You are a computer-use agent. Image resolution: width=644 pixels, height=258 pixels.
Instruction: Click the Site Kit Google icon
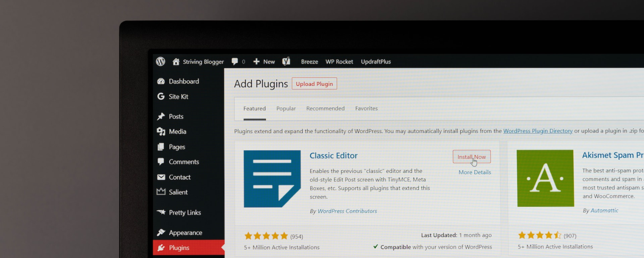[161, 96]
